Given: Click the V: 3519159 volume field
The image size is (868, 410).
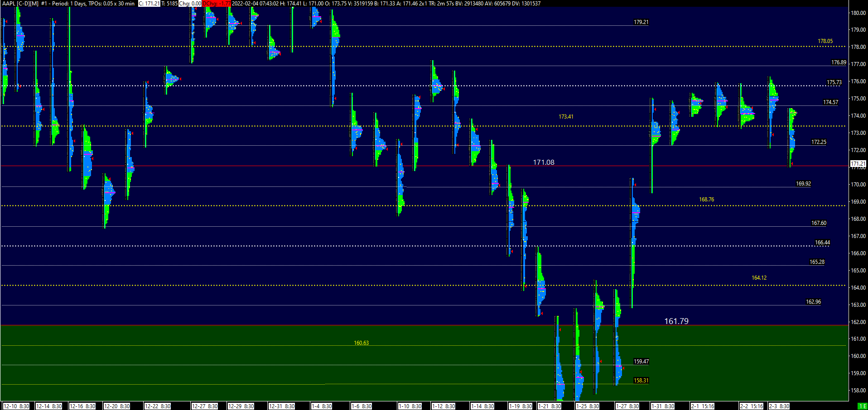Looking at the screenshot, I should click(x=361, y=3).
